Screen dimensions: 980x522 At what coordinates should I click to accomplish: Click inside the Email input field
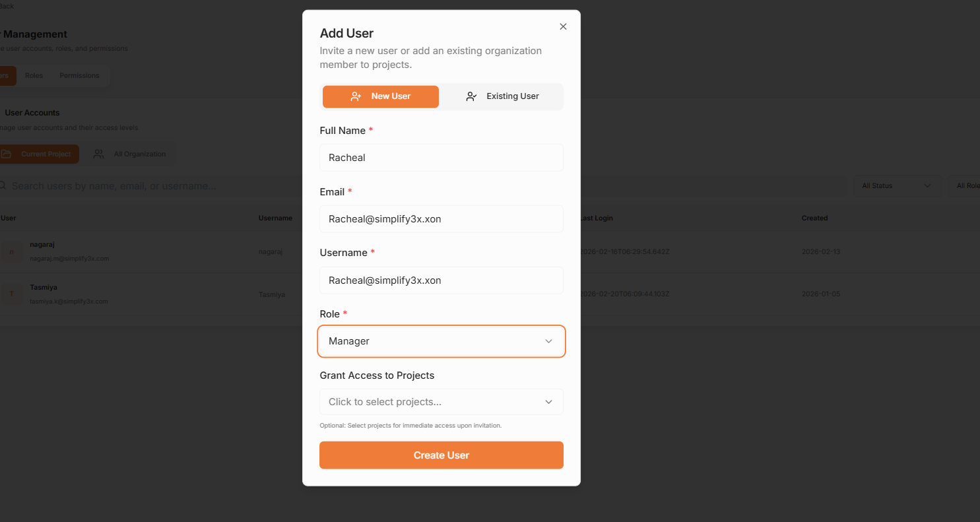(441, 219)
